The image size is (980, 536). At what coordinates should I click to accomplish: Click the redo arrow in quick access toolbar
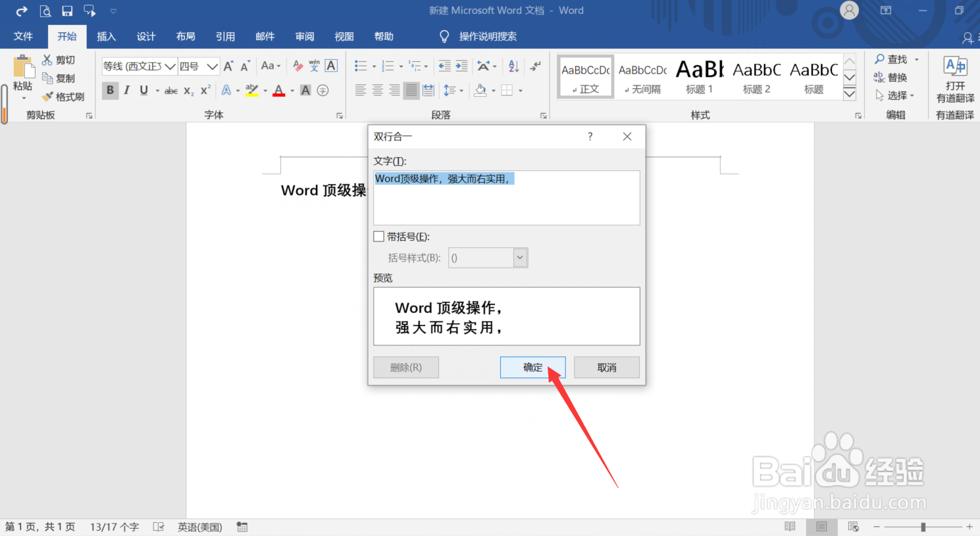22,11
